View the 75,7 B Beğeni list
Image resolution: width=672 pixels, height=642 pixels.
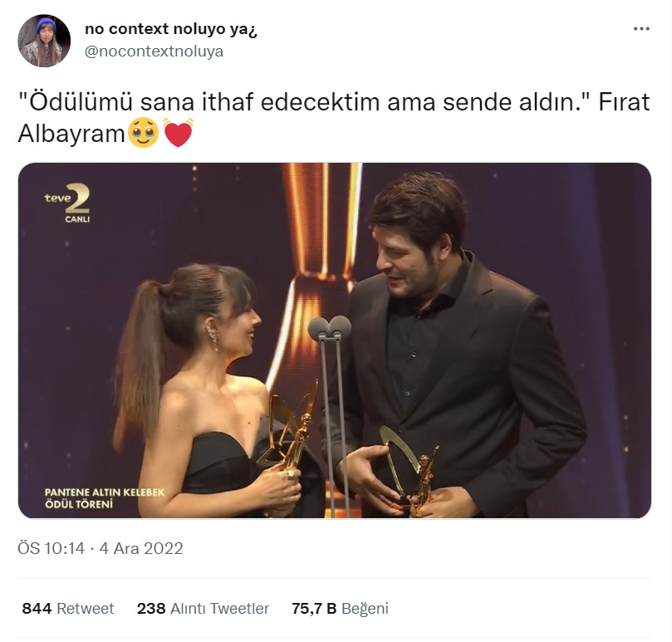click(x=340, y=609)
